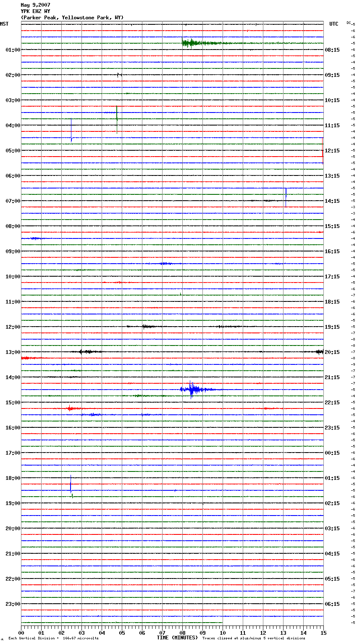Click the large green earthquake burst above 01:00
The image size is (357, 644).
coord(202,42)
